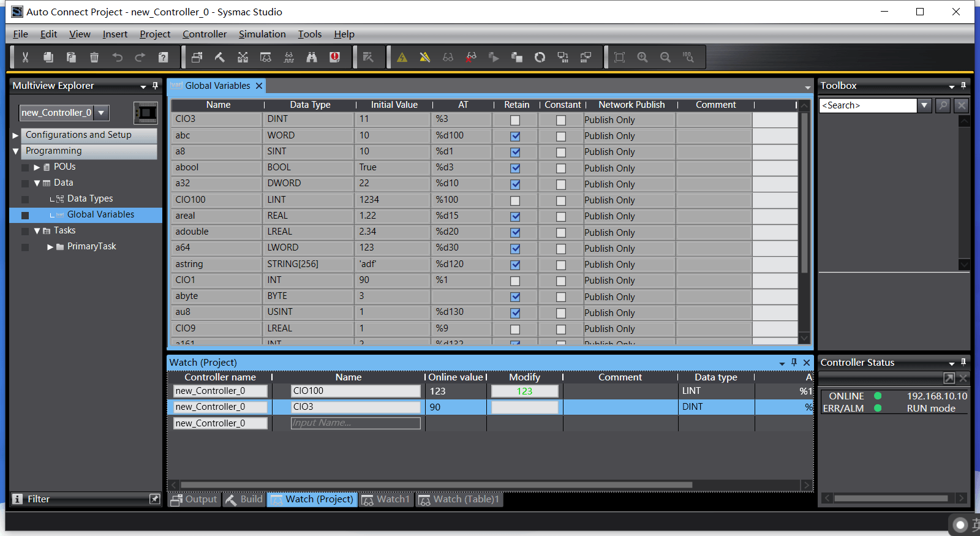Enable Retain checkbox for CIO3 row
This screenshot has width=980, height=536.
coord(515,120)
